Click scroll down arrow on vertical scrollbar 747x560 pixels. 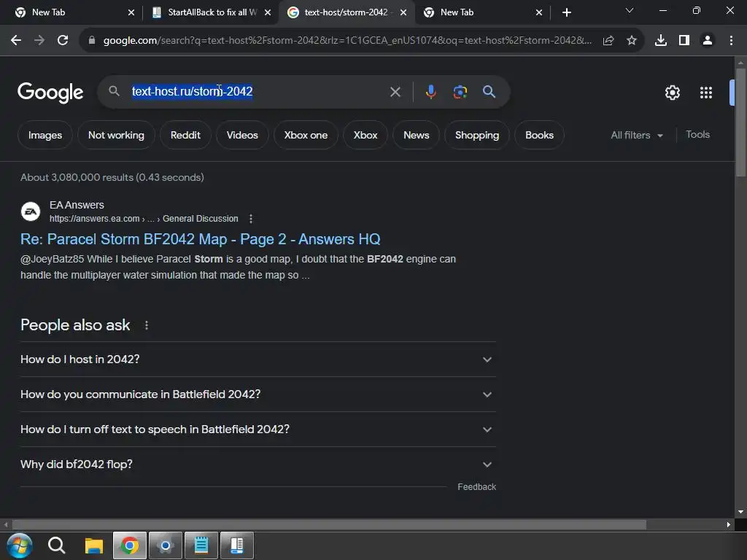(x=740, y=512)
